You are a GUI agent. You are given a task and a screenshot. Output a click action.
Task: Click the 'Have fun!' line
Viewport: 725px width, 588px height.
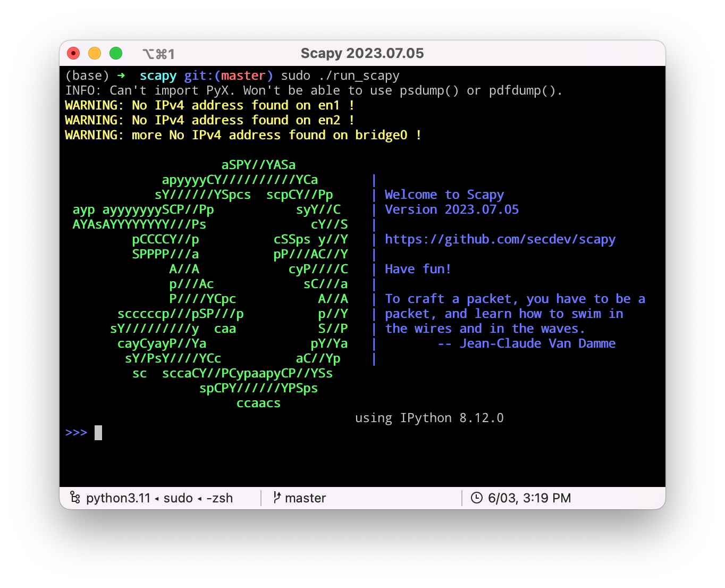(418, 269)
